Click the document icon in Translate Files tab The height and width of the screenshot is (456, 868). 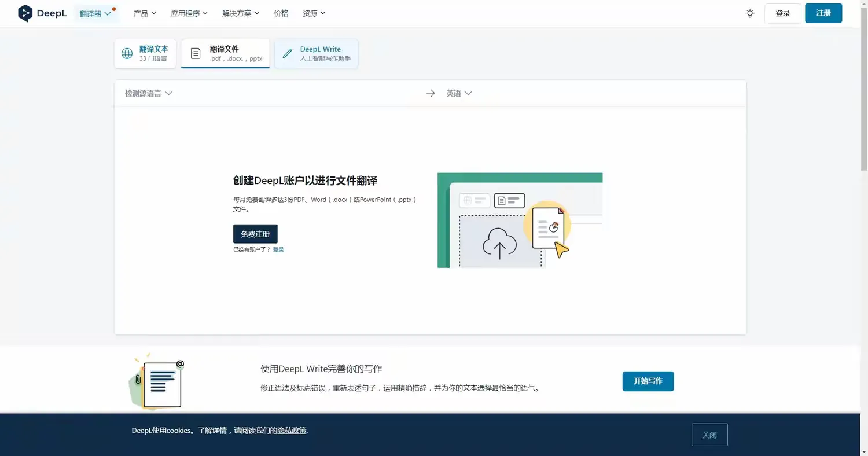[196, 54]
